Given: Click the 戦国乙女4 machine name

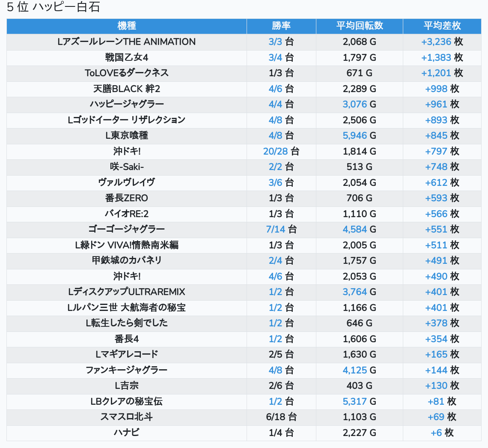Looking at the screenshot, I should (127, 57).
